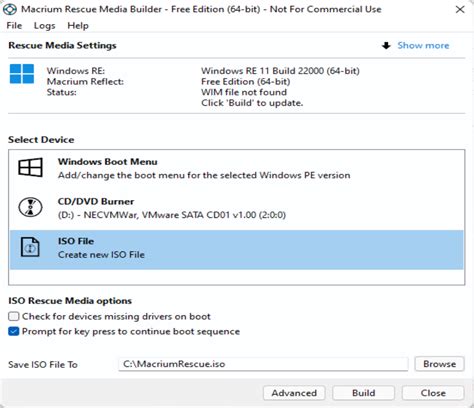
Task: Open the File menu
Action: click(x=14, y=26)
